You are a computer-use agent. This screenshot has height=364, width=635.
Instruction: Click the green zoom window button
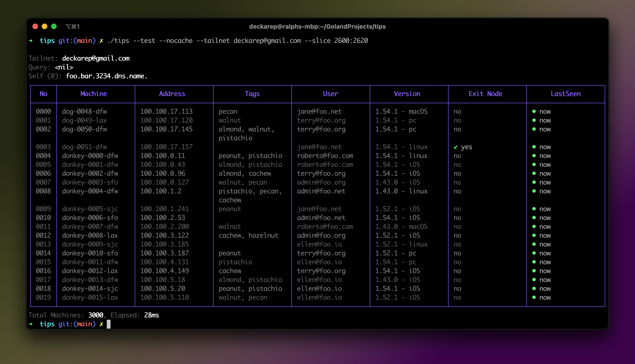click(54, 27)
